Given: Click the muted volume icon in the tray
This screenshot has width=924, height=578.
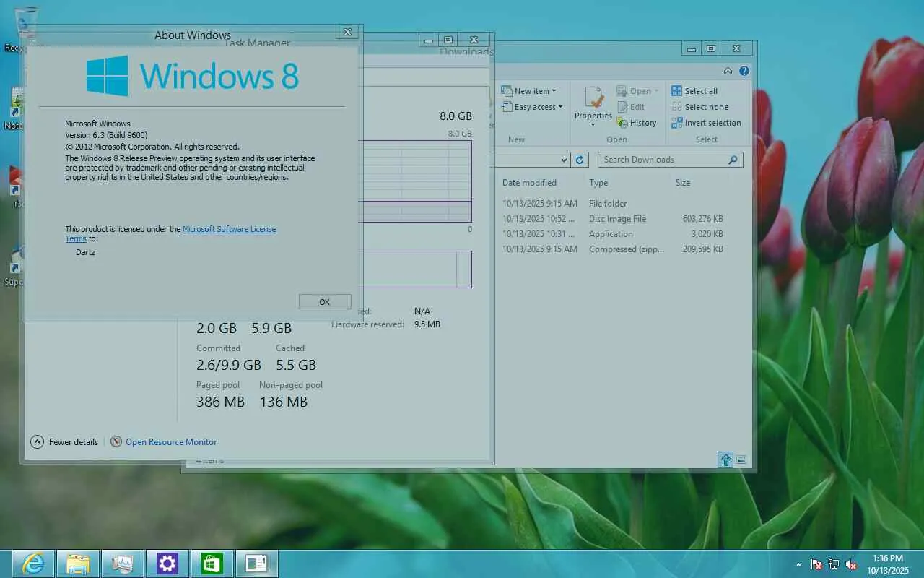Looking at the screenshot, I should (851, 564).
